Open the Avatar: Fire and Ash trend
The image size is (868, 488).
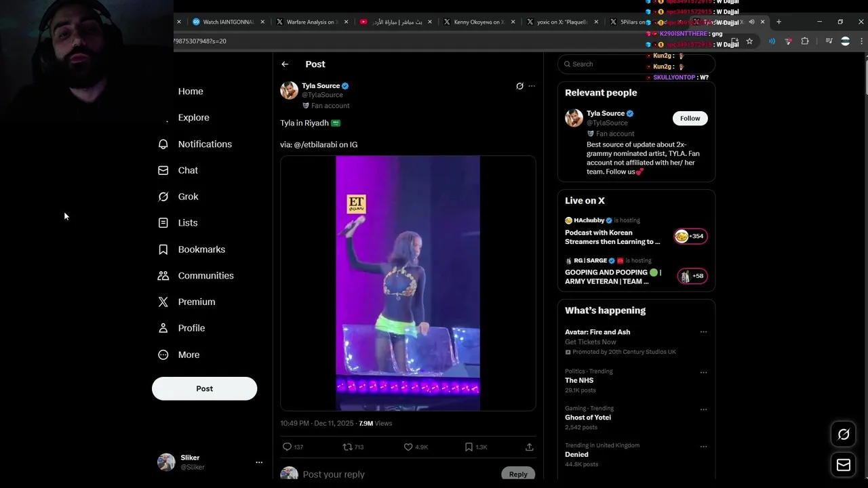597,332
